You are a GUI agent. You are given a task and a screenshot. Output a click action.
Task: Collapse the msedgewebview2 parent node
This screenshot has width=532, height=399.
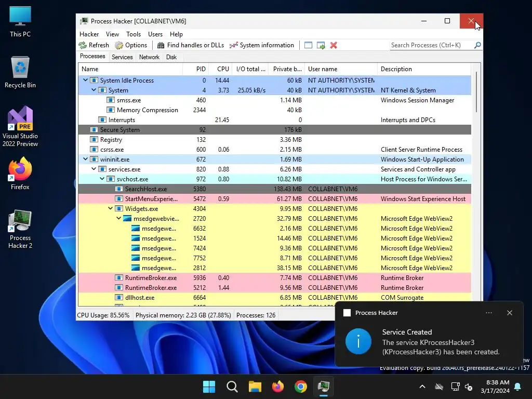tap(119, 218)
